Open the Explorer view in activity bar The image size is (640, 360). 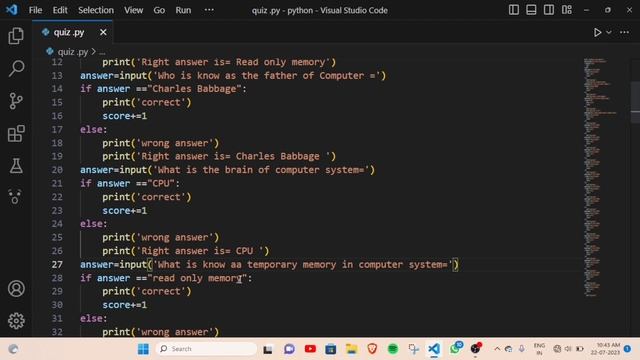(x=16, y=36)
